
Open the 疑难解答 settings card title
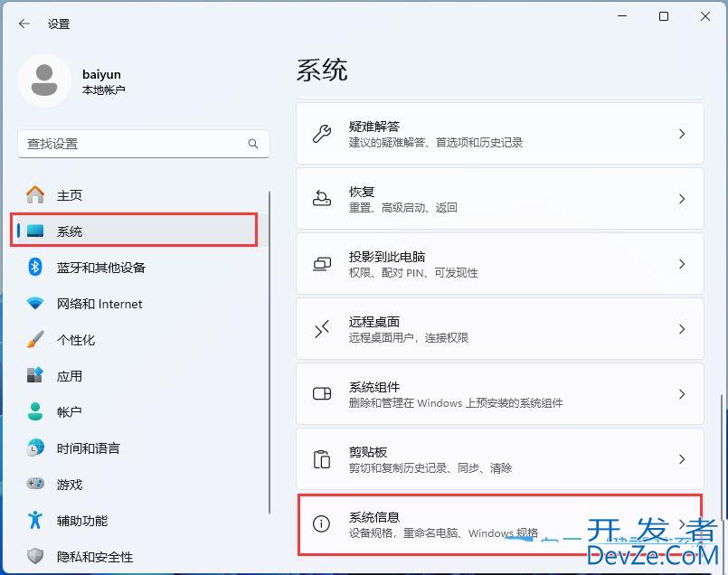[x=374, y=127]
